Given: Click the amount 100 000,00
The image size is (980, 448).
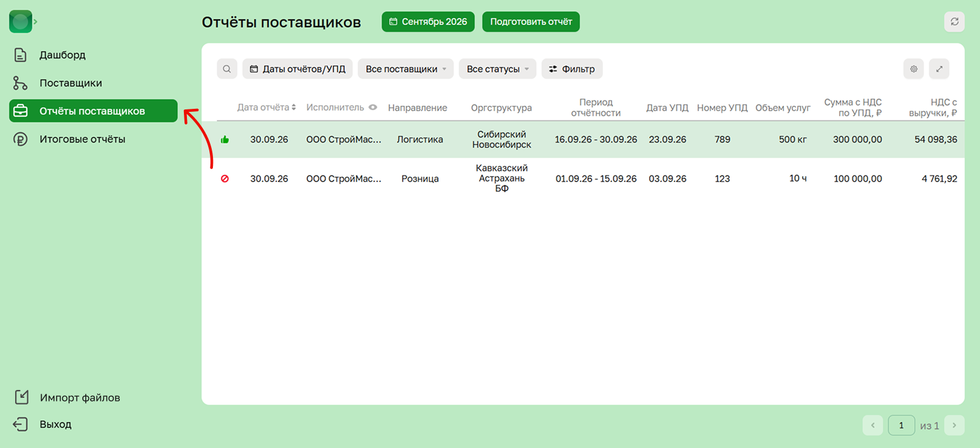Looking at the screenshot, I should click(857, 178).
